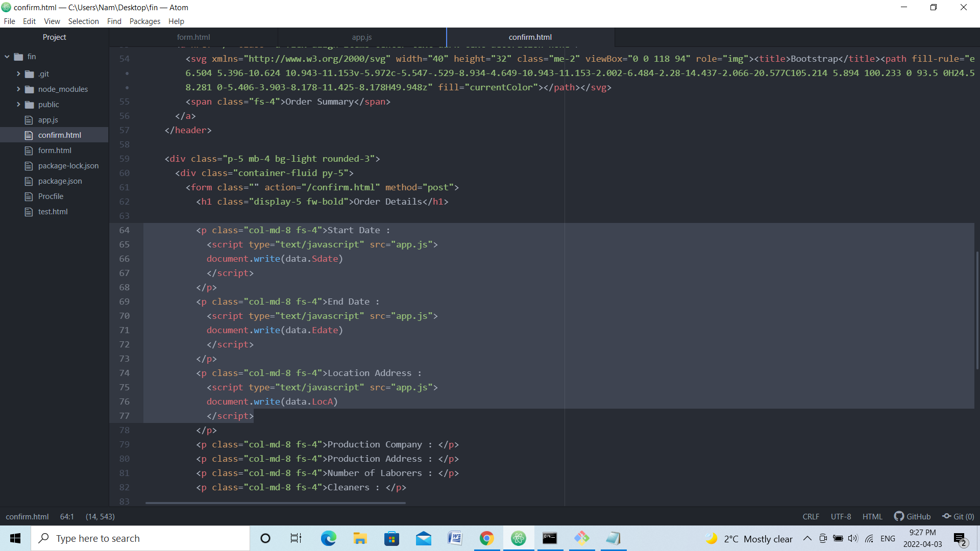The width and height of the screenshot is (980, 551).
Task: Open the Windows Start menu
Action: [15, 538]
